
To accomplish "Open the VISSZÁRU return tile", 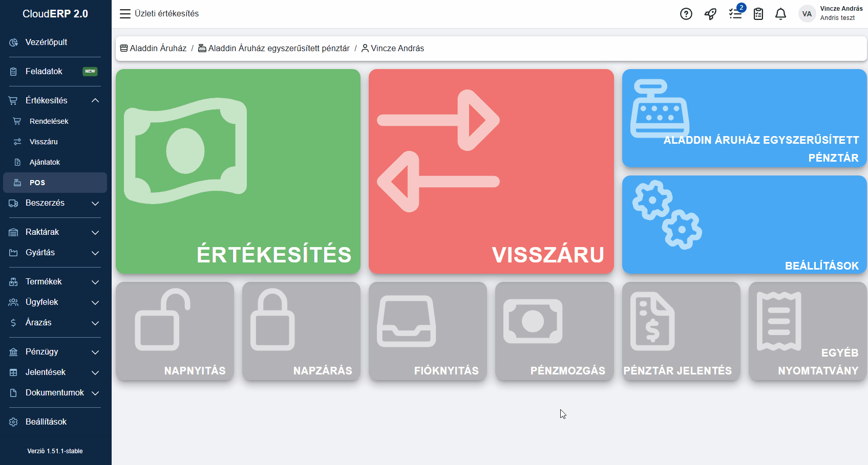I will (x=491, y=171).
